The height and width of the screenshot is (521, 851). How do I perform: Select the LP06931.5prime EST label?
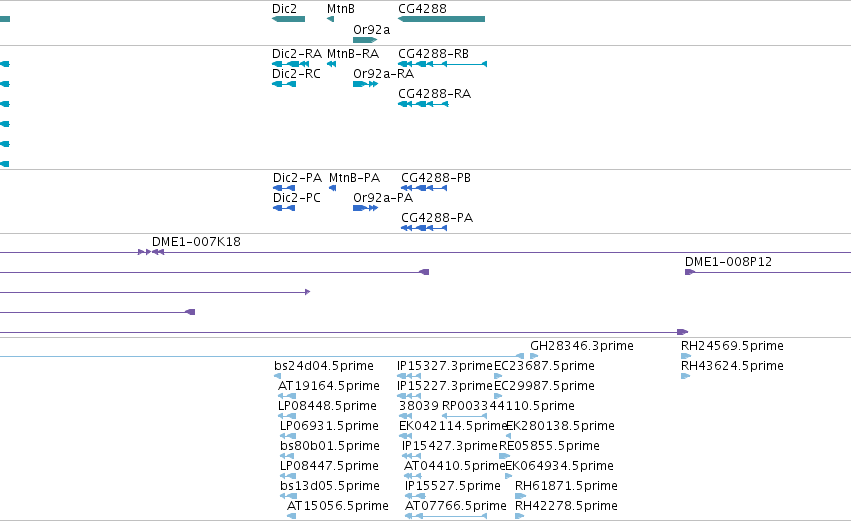(329, 427)
